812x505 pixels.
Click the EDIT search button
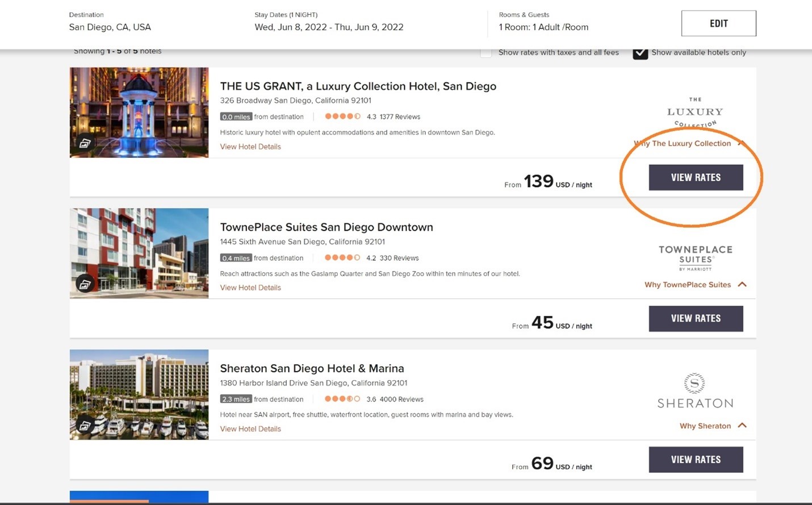718,23
